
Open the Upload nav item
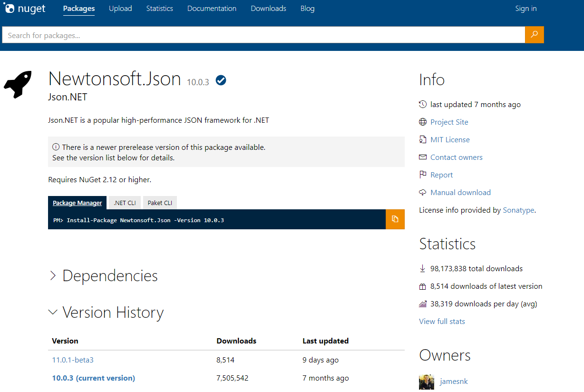pos(120,9)
